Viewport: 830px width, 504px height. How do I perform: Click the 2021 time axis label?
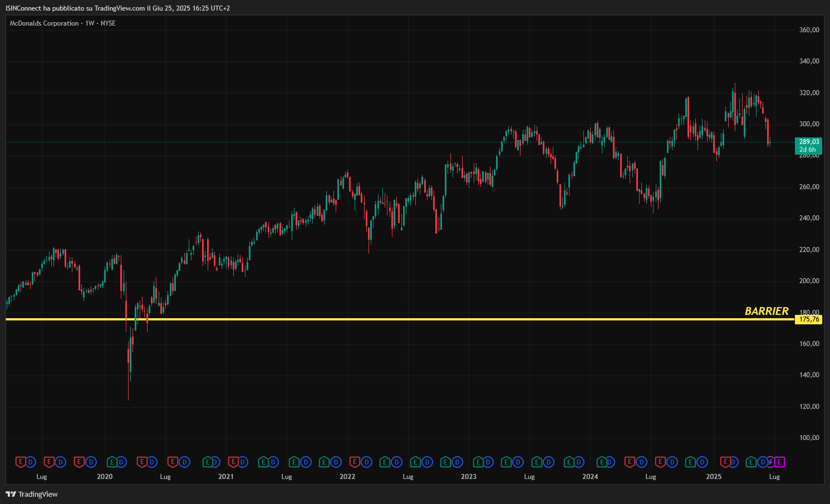click(226, 477)
